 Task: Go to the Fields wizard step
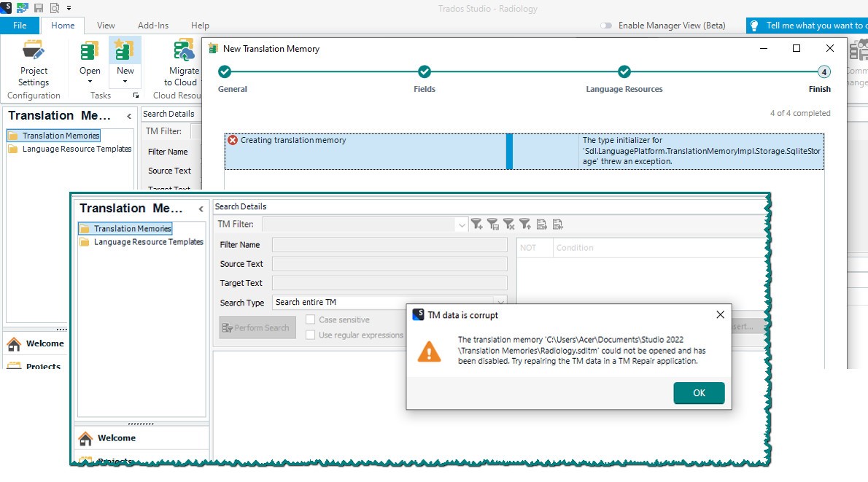(x=425, y=72)
